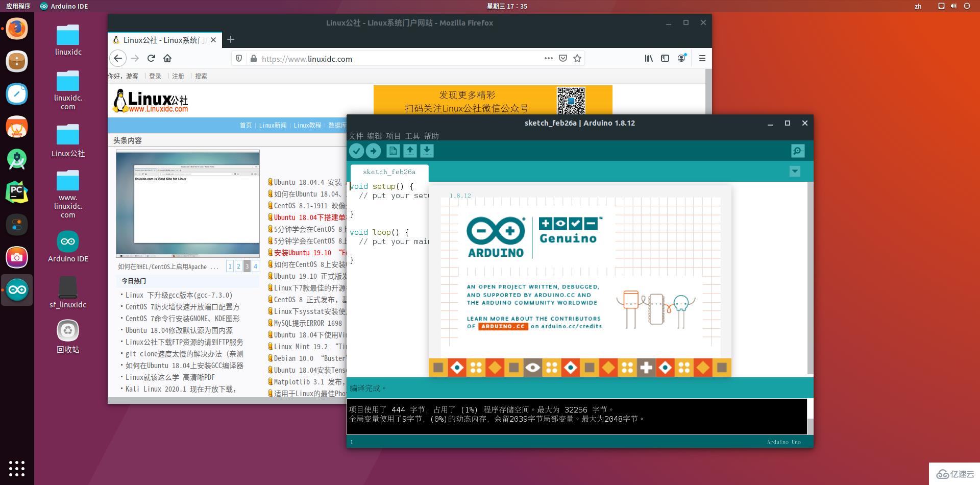Click the 注册 link on webpage

[178, 76]
